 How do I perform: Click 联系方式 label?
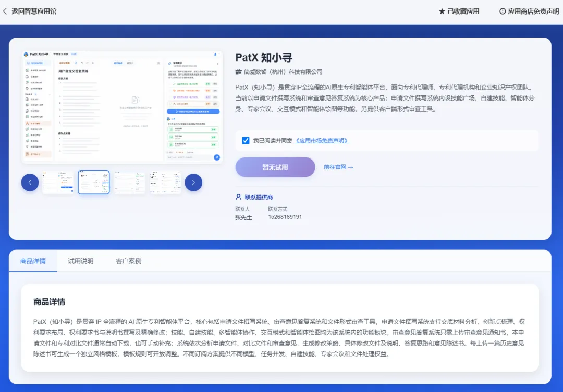tap(277, 209)
